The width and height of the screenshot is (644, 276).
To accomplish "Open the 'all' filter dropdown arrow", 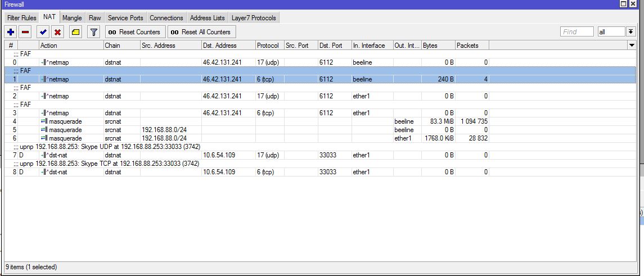I will [631, 31].
